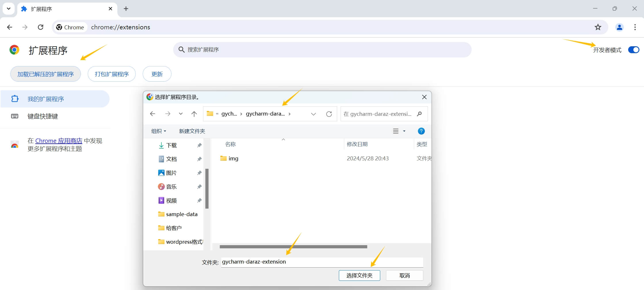Screen dimensions: 644x290
Task: Go forward in the browser
Action: tap(25, 27)
